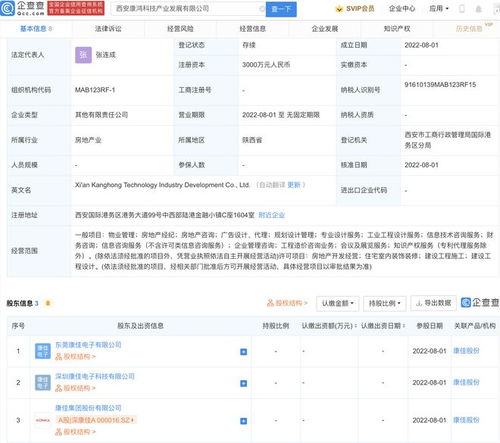
Task: Click the purple 张 avatar icon
Action: point(83,55)
